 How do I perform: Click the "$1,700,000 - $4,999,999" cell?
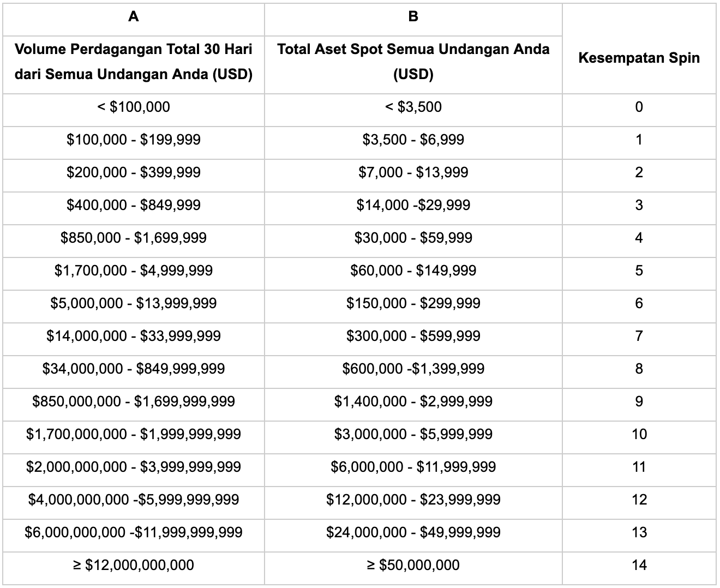[134, 271]
